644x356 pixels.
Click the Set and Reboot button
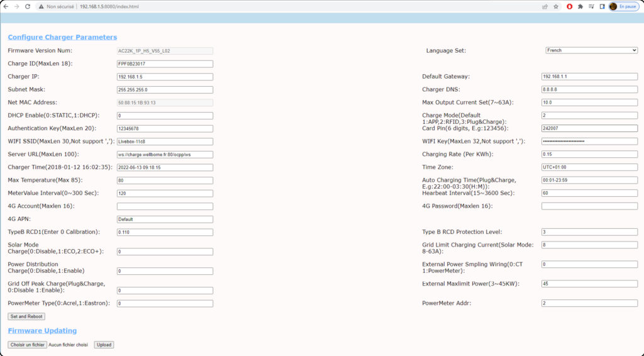pyautogui.click(x=26, y=316)
